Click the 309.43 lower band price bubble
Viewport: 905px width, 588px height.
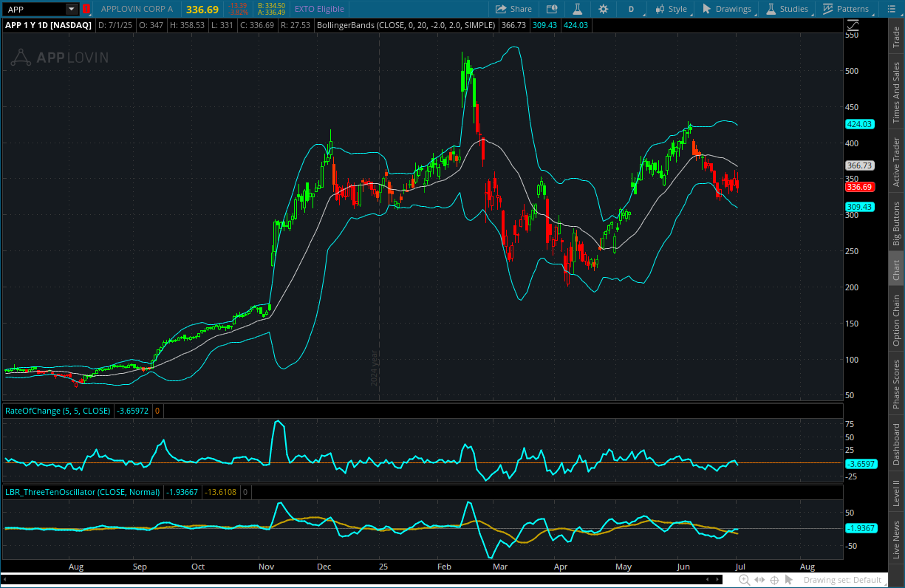pos(860,207)
